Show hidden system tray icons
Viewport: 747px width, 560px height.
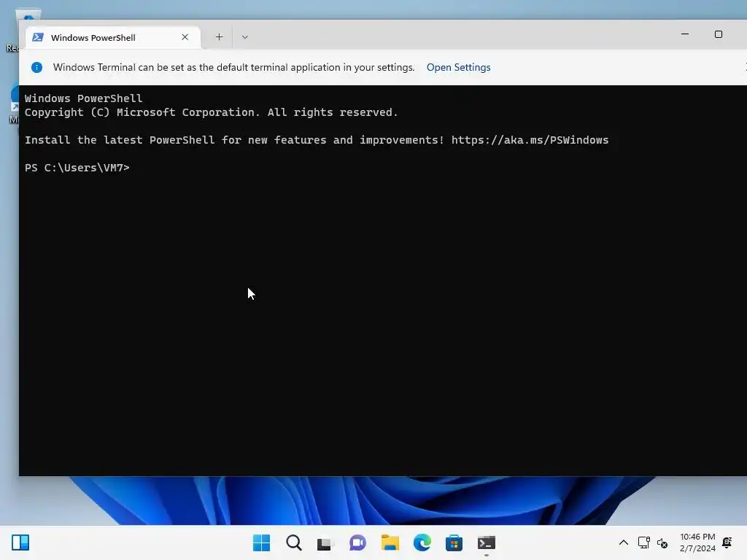coord(623,542)
